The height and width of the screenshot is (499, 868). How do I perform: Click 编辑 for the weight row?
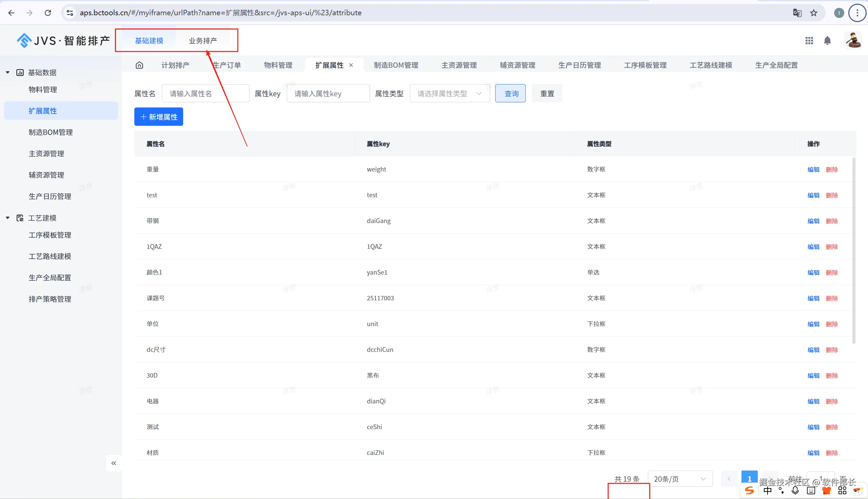click(x=813, y=169)
